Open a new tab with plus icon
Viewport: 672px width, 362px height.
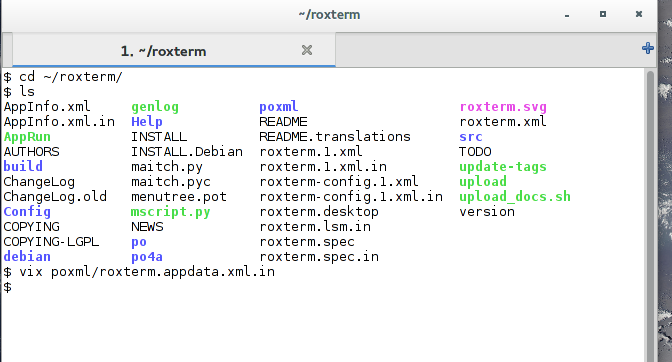click(647, 48)
